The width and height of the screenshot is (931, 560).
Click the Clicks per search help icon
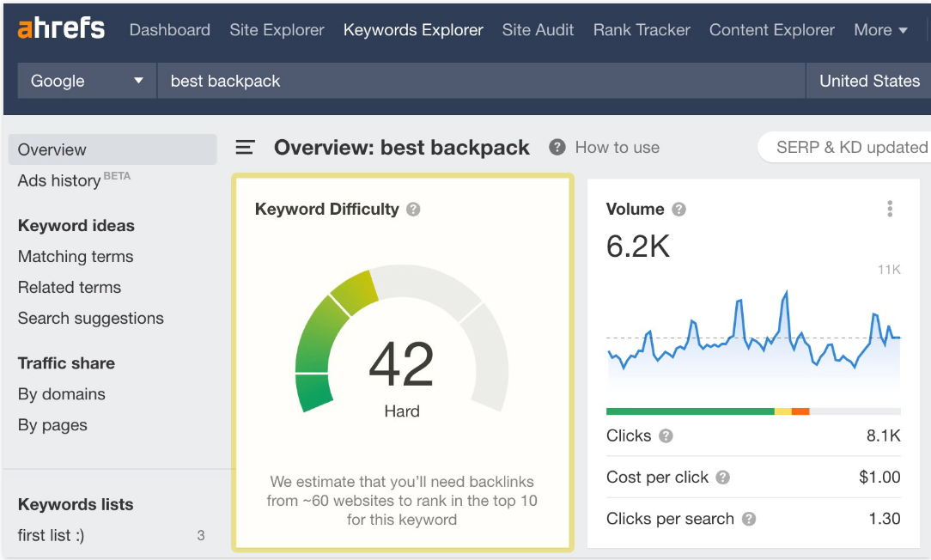click(749, 519)
